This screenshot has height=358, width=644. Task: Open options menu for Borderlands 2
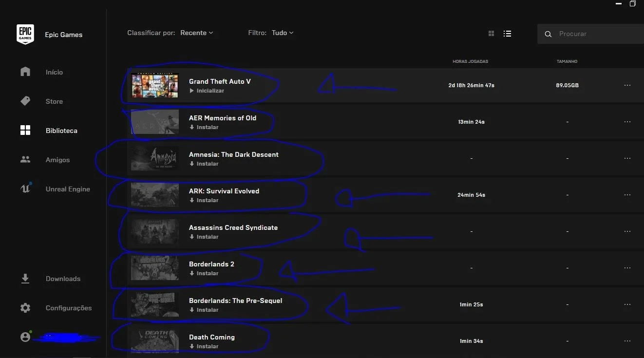click(x=627, y=268)
